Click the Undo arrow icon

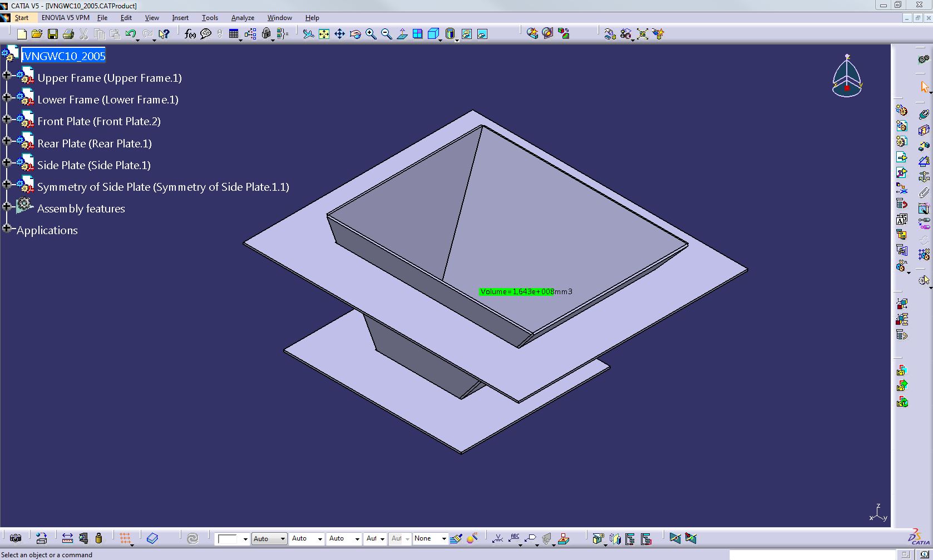tap(130, 34)
